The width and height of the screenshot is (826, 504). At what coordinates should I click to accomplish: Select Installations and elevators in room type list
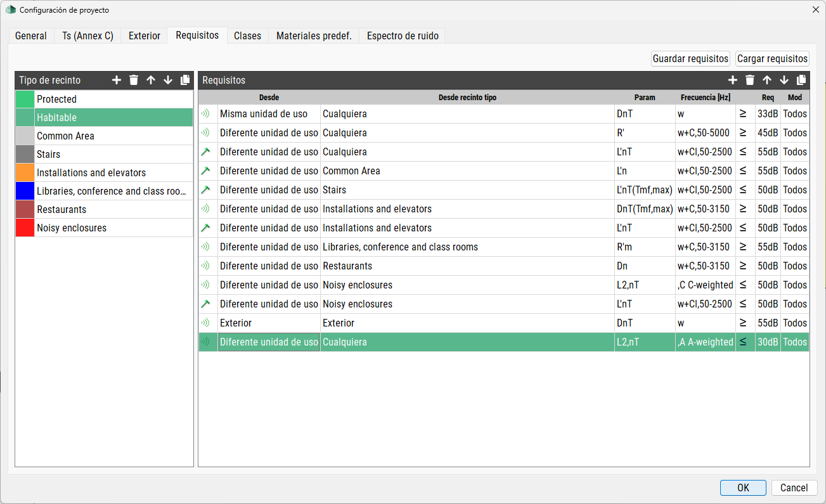(113, 172)
